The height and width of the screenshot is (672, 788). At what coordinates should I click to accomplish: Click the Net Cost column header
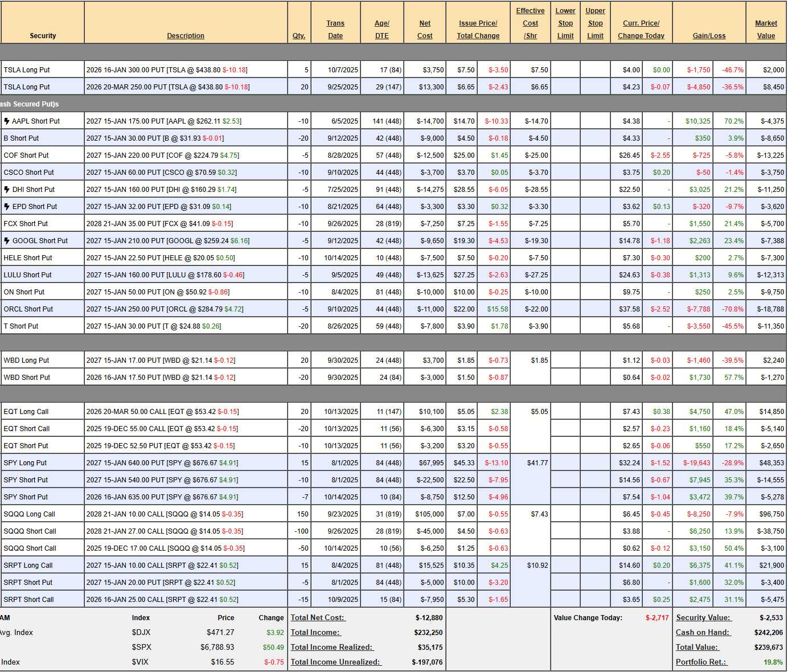(x=425, y=30)
